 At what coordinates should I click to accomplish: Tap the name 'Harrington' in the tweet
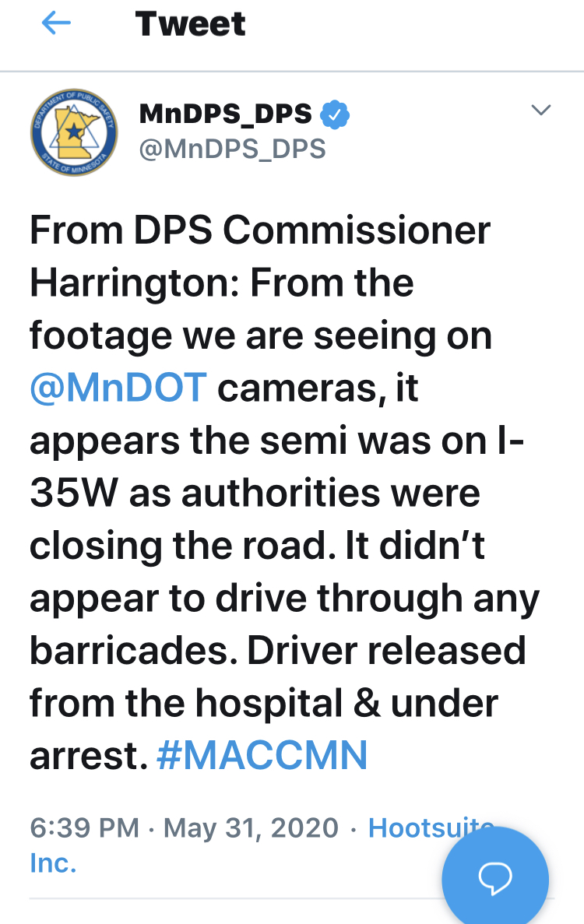coord(128,283)
